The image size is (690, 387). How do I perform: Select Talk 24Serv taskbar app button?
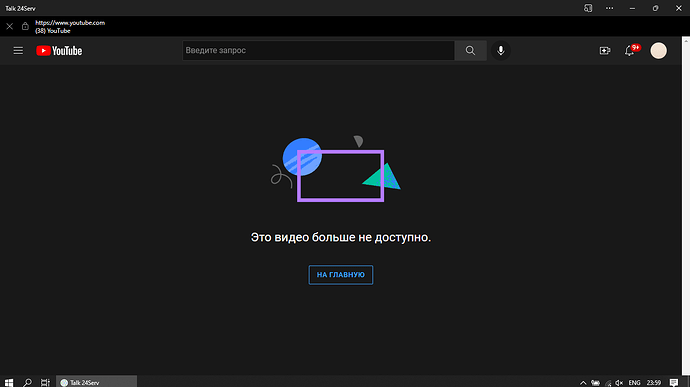96,382
